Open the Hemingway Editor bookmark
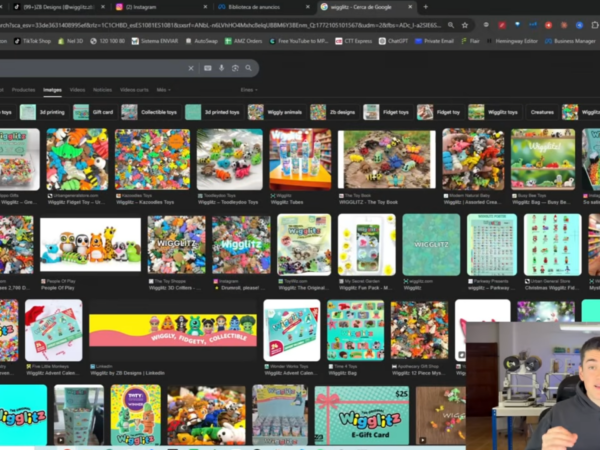This screenshot has width=600, height=450. [x=512, y=41]
